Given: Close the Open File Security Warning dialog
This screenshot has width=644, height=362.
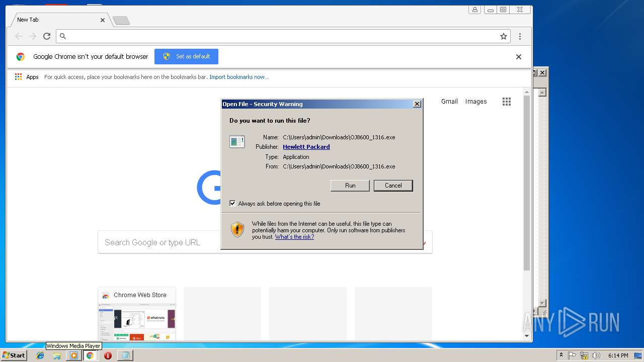Looking at the screenshot, I should tap(417, 104).
